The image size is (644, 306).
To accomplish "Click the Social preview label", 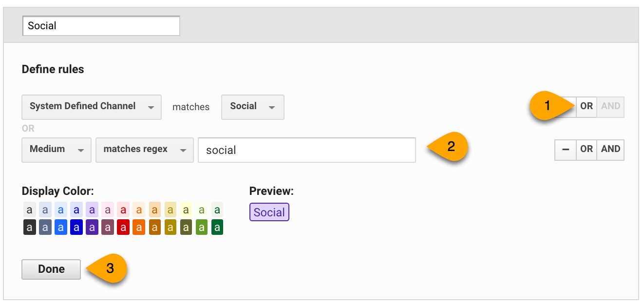I will (269, 212).
